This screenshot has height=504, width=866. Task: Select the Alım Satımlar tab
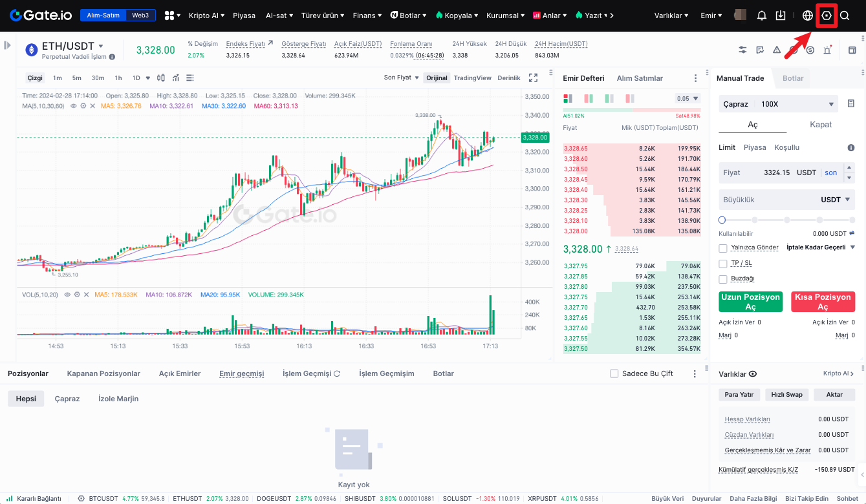[640, 78]
